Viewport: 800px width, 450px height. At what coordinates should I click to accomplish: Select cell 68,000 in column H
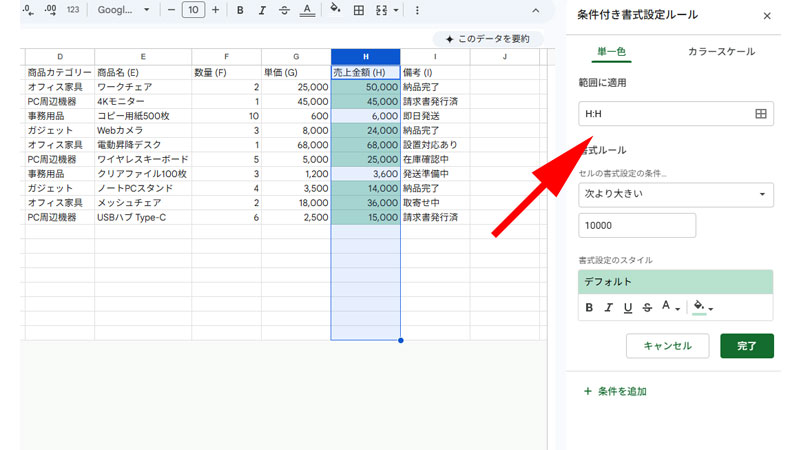tap(366, 145)
